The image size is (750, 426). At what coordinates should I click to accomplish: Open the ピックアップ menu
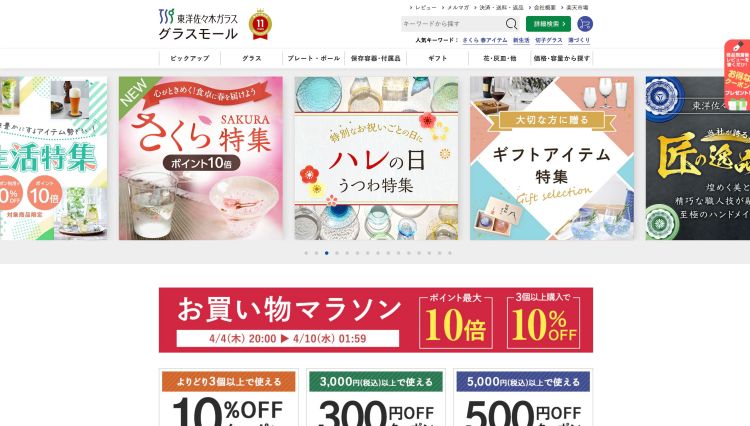point(190,58)
